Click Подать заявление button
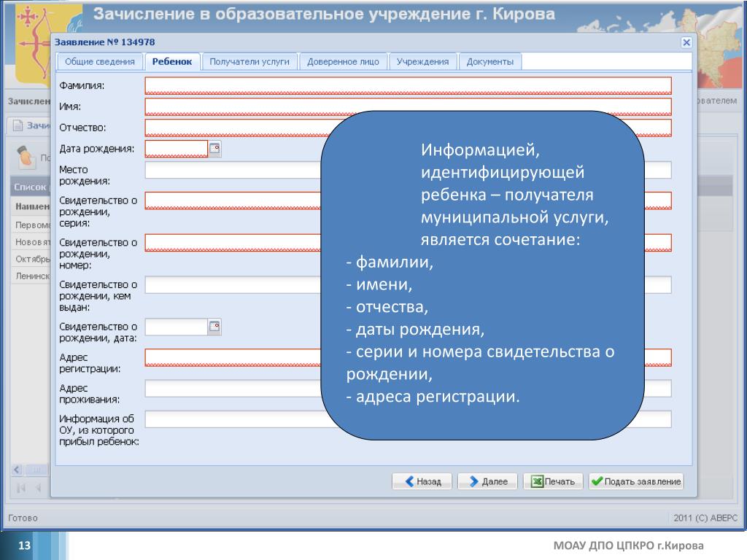This screenshot has height=560, width=747. (x=636, y=481)
